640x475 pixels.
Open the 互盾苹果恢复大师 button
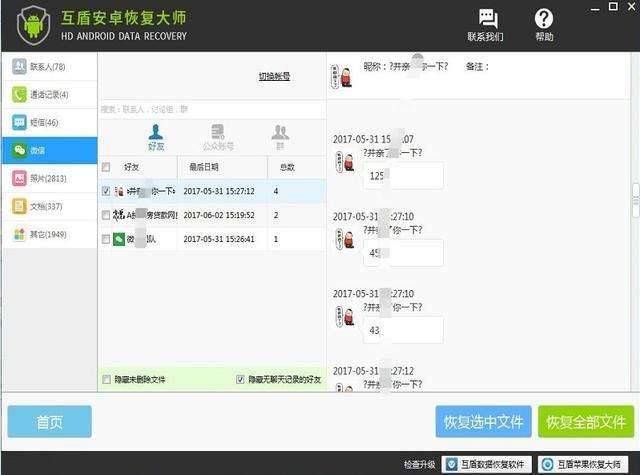point(582,464)
